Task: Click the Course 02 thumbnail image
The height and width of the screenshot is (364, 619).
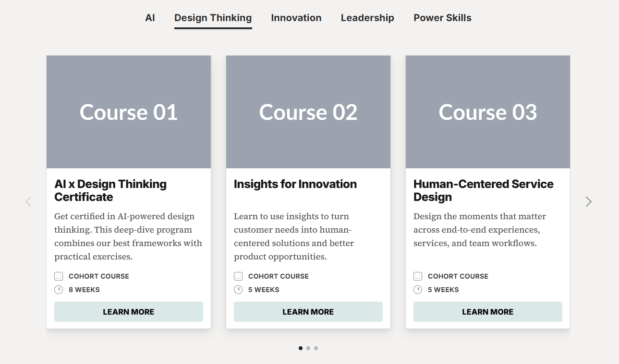Action: coord(308,112)
